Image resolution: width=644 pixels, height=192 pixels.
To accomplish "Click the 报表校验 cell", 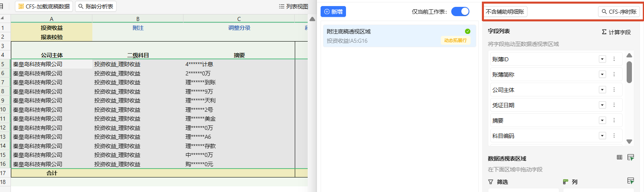I will [x=52, y=37].
